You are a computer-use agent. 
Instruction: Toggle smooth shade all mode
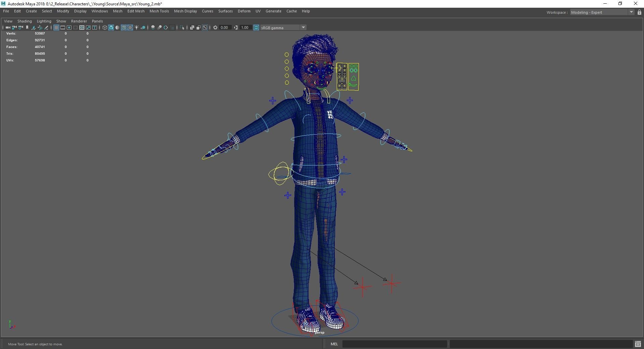(x=111, y=28)
